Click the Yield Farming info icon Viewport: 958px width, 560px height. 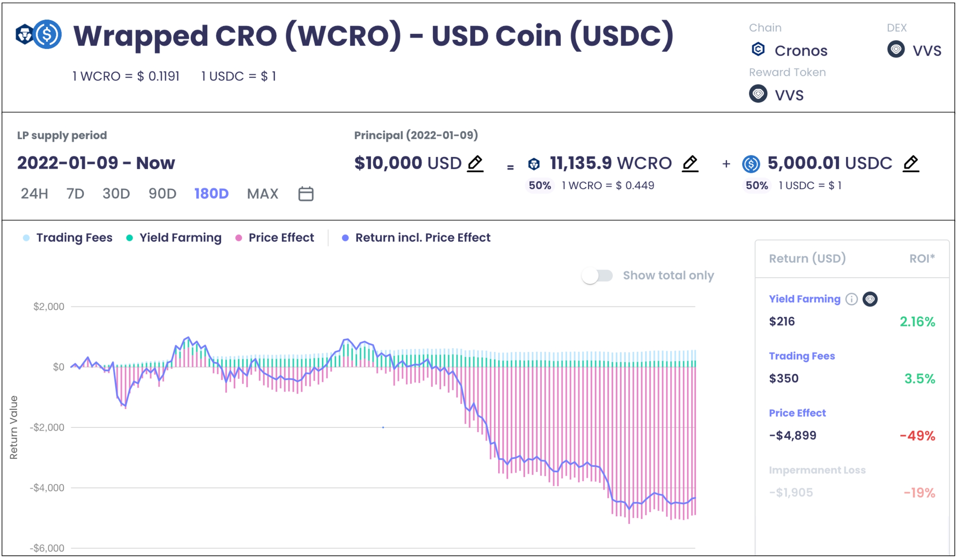click(851, 299)
